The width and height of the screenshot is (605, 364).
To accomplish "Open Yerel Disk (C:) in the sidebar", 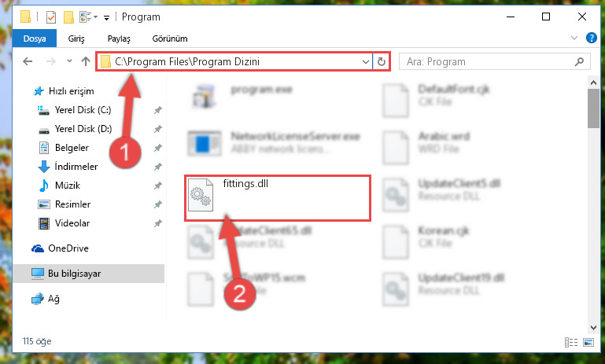I will click(83, 110).
